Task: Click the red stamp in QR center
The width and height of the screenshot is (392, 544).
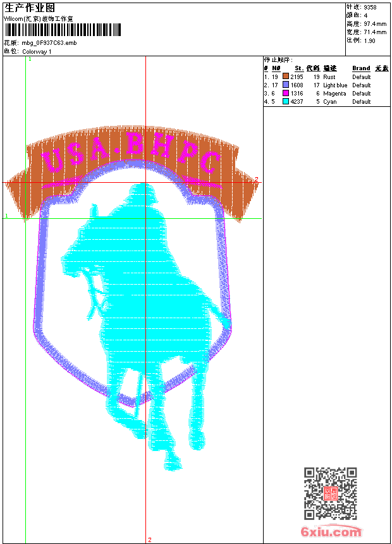Action: pyautogui.click(x=331, y=493)
